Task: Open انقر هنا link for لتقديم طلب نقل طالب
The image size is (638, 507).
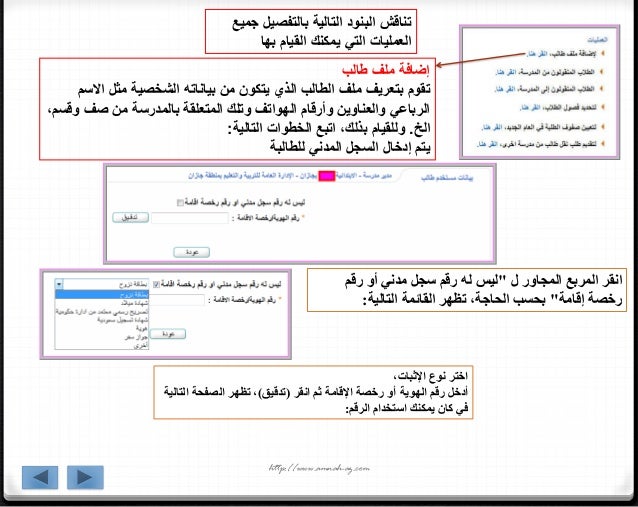Action: (x=487, y=144)
